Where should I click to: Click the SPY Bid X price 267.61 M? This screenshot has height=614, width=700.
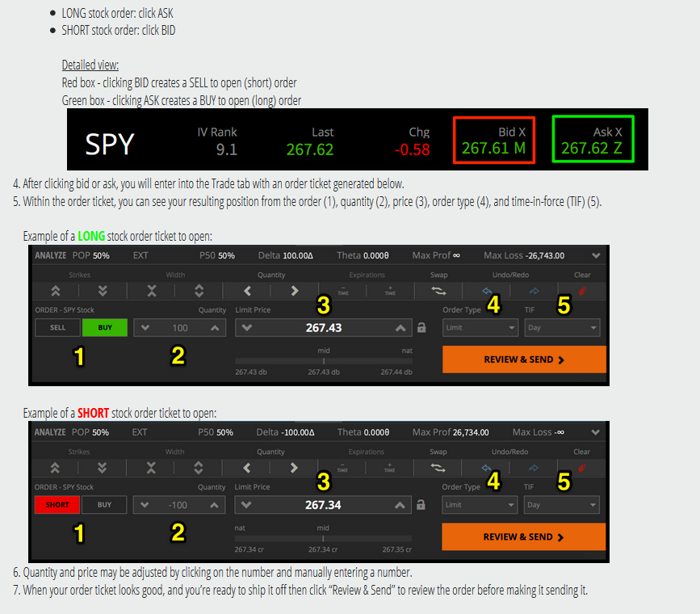[x=494, y=148]
